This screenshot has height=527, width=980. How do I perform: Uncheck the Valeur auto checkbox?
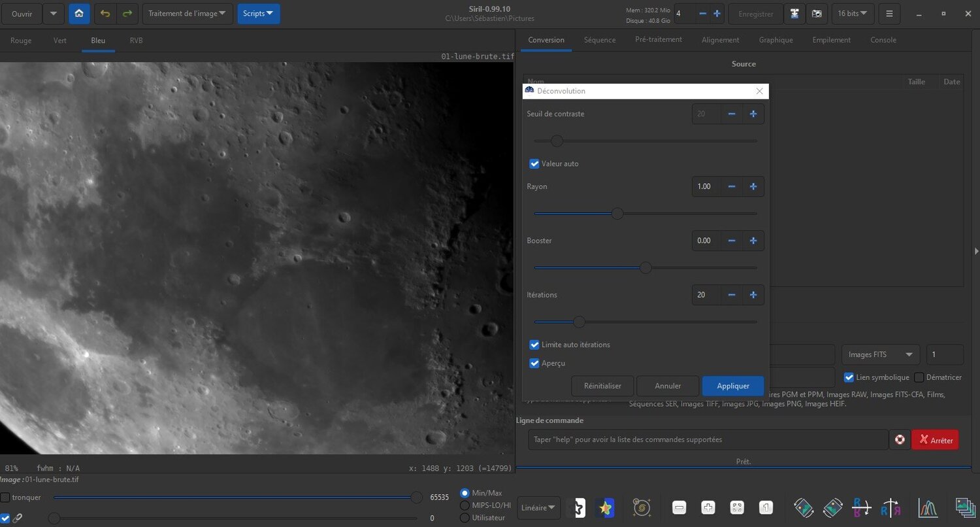(x=534, y=164)
